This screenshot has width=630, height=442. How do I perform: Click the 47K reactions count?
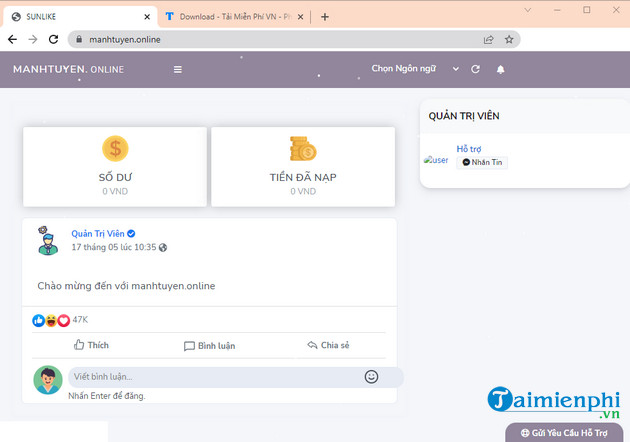(x=80, y=319)
